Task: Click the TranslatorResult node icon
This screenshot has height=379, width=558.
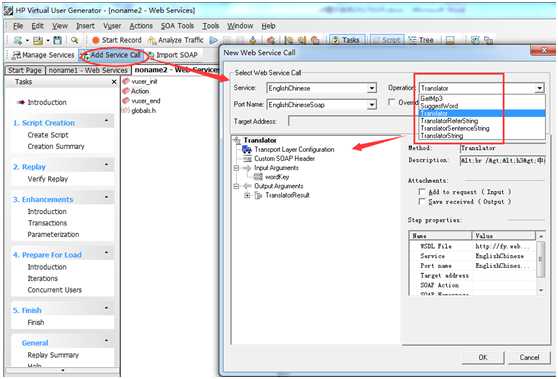Action: pyautogui.click(x=258, y=195)
